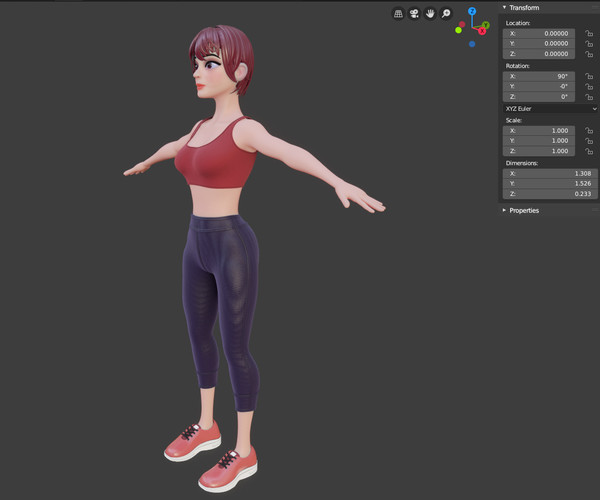Click the Dimensions Y 1.526 field
Screen dimensions: 600x500
tap(550, 184)
